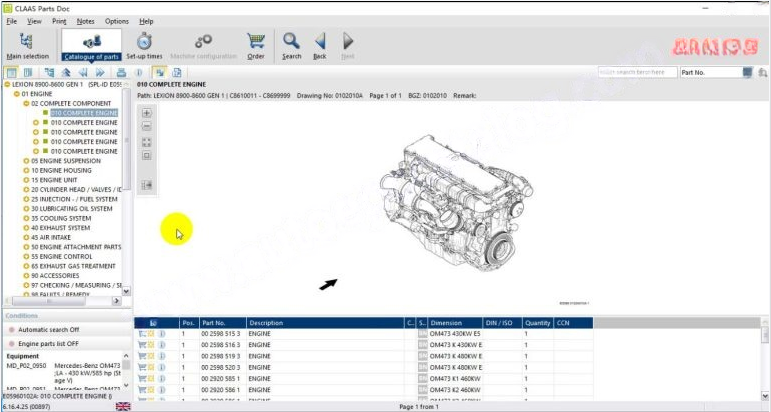
Task: Zoom out on the engine drawing
Action: [x=147, y=127]
